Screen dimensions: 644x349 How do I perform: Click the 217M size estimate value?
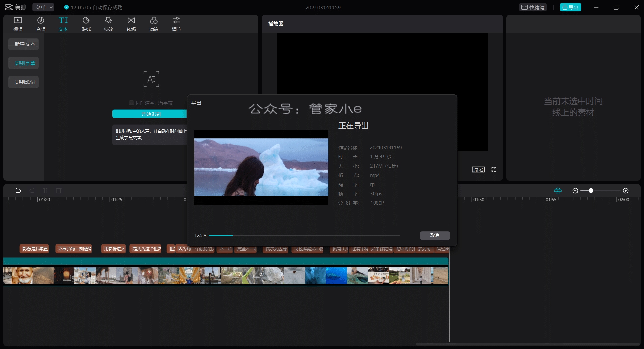pyautogui.click(x=384, y=166)
